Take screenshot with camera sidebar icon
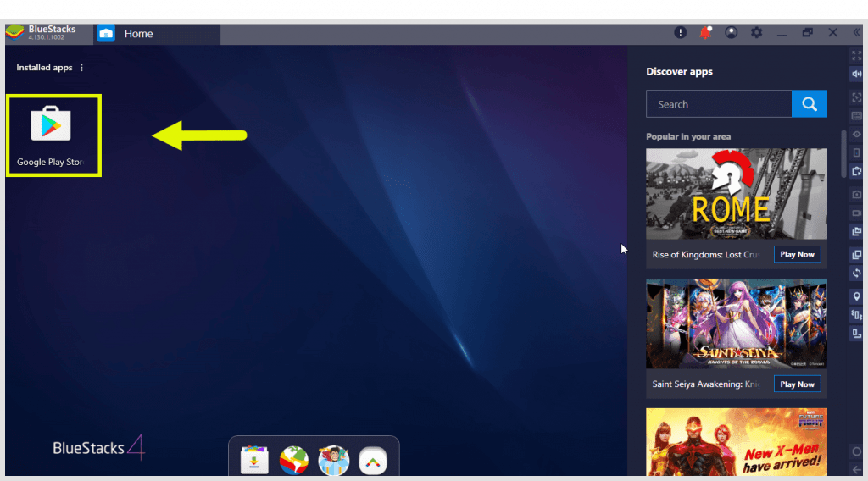The width and height of the screenshot is (868, 481). click(x=856, y=195)
